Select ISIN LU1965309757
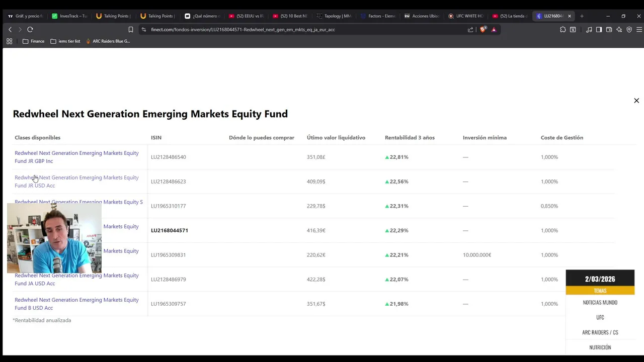This screenshot has height=362, width=644. coord(169,304)
